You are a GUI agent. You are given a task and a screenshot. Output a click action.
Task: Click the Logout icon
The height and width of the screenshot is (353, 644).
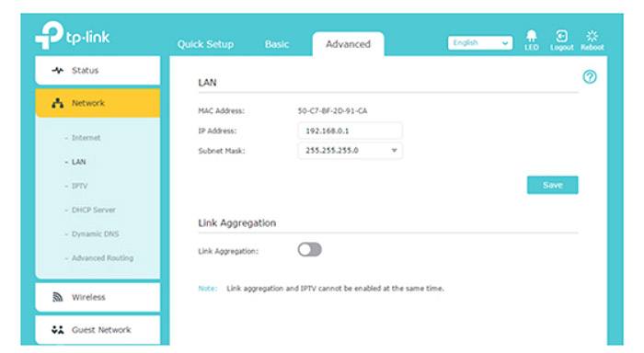[561, 36]
